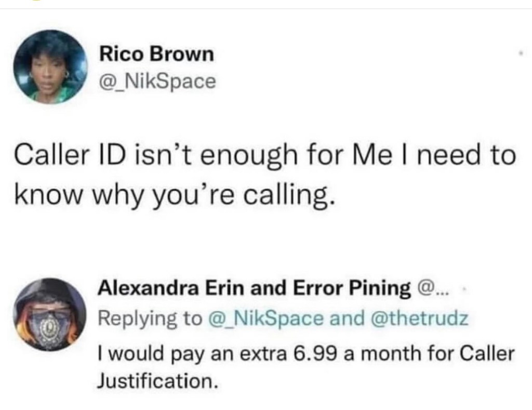Click the truncated "@..." handle beside Error Pining

pyautogui.click(x=430, y=288)
